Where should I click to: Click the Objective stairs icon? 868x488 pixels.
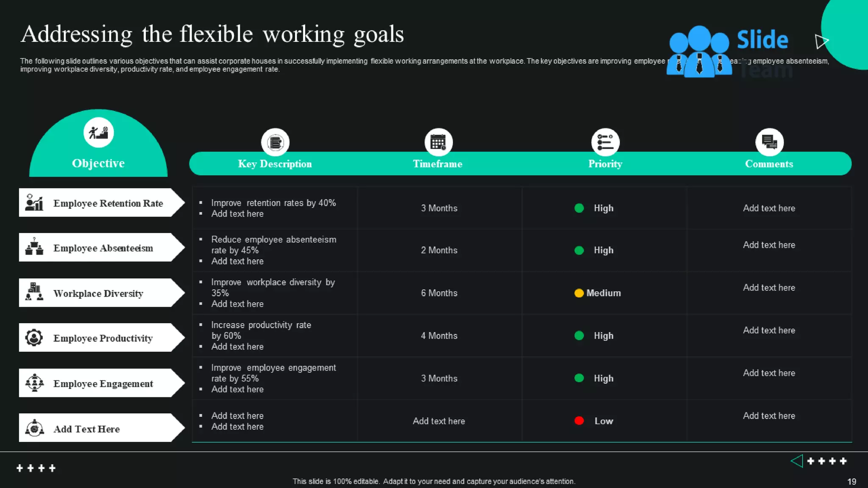click(98, 133)
